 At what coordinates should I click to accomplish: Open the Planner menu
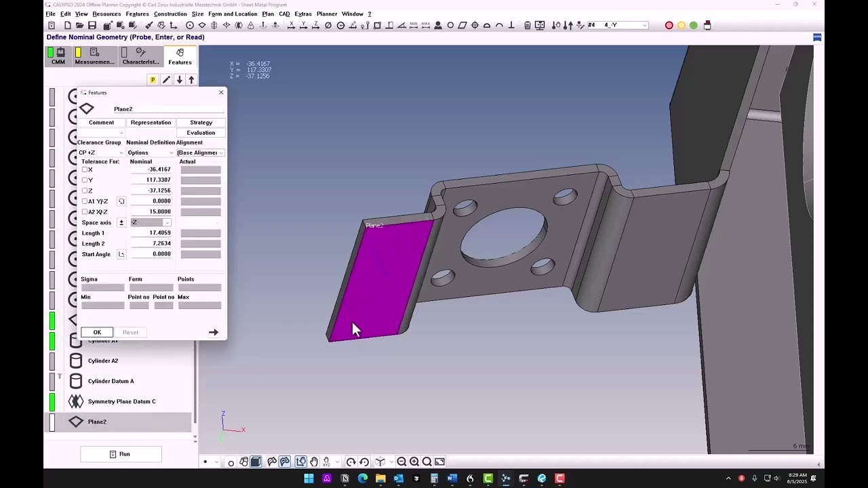(x=327, y=14)
